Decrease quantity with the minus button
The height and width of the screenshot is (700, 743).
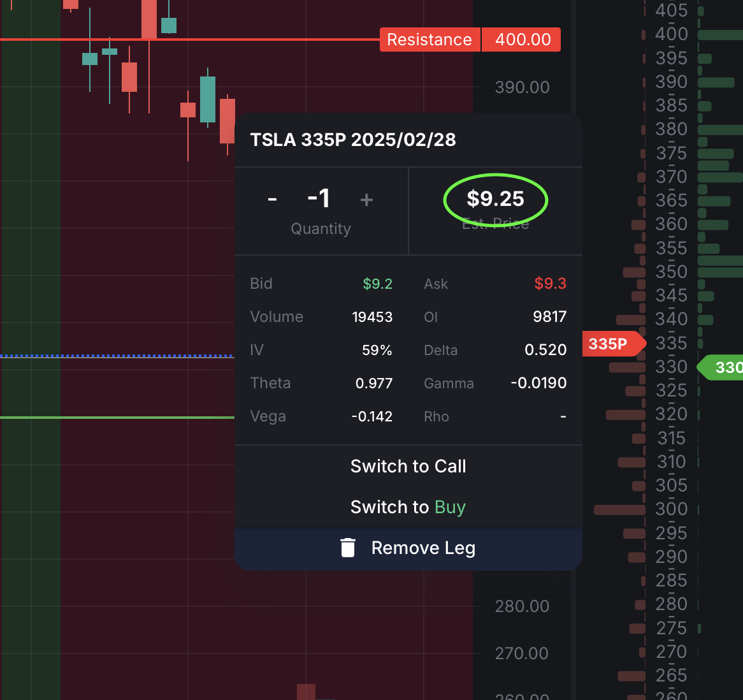[272, 199]
